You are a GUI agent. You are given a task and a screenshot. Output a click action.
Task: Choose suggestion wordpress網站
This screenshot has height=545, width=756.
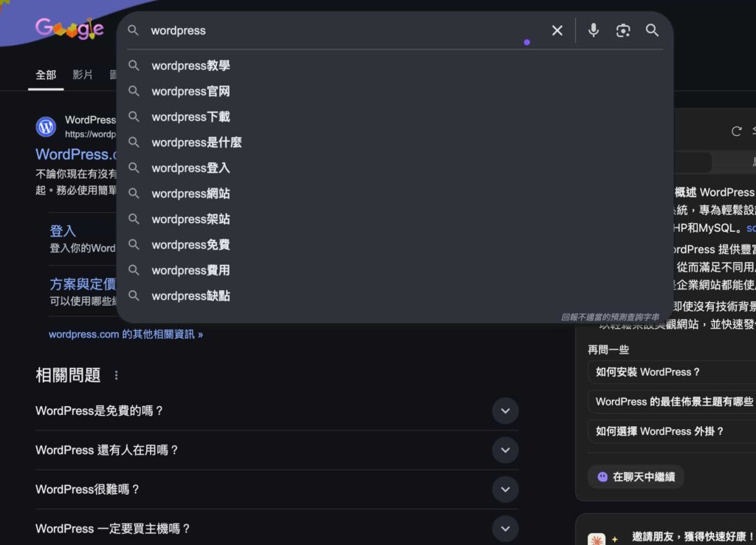[395, 193]
